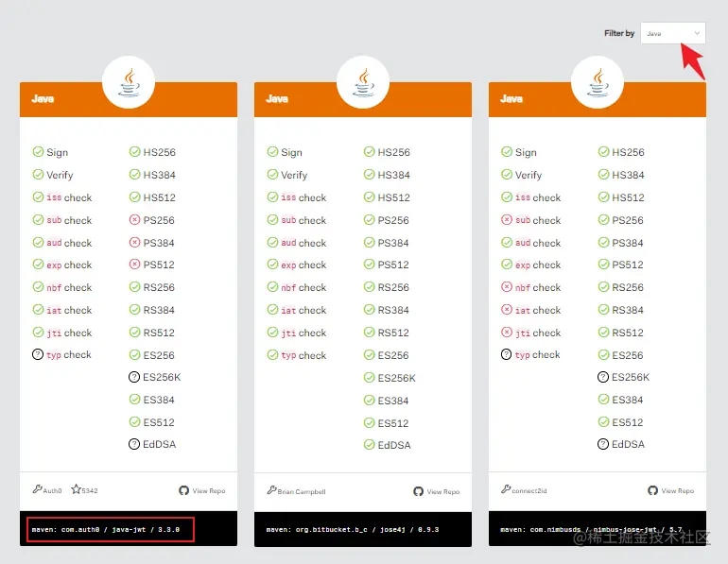Click RS512 text in the Auth0 card
Screen dimensions: 728x564
point(159,333)
